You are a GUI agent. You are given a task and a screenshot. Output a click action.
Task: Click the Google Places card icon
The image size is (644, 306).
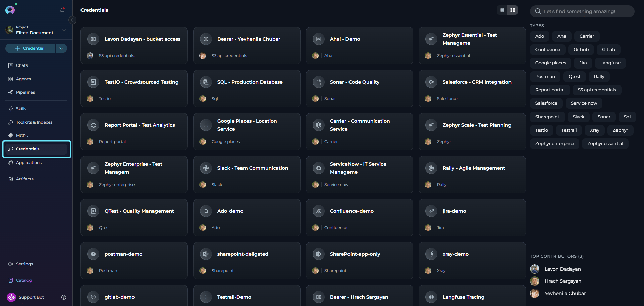pyautogui.click(x=206, y=125)
